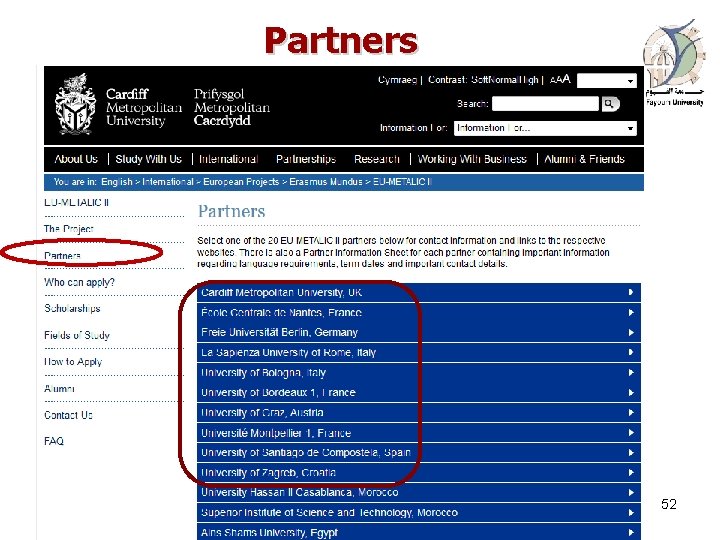Open the FAQ sidebar link
The width and height of the screenshot is (720, 540).
coord(54,441)
